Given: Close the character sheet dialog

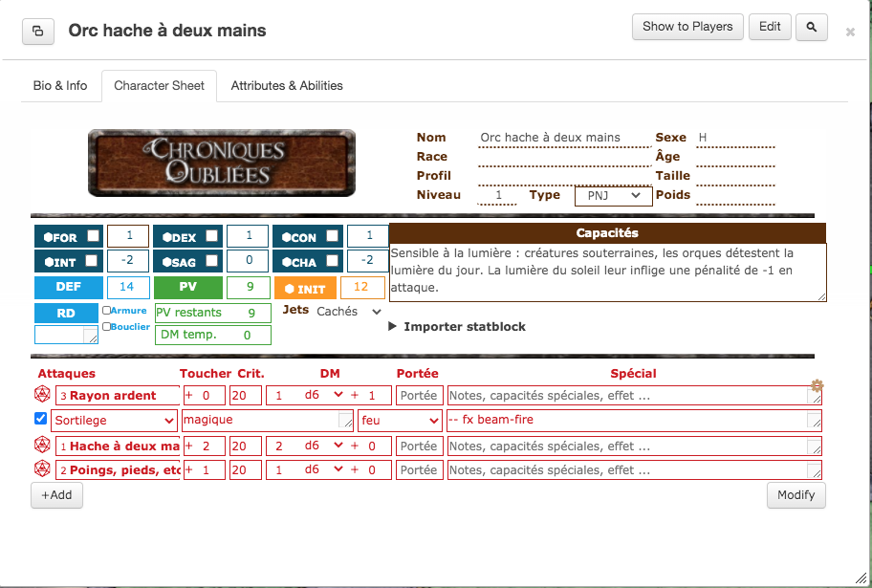Looking at the screenshot, I should 850,33.
